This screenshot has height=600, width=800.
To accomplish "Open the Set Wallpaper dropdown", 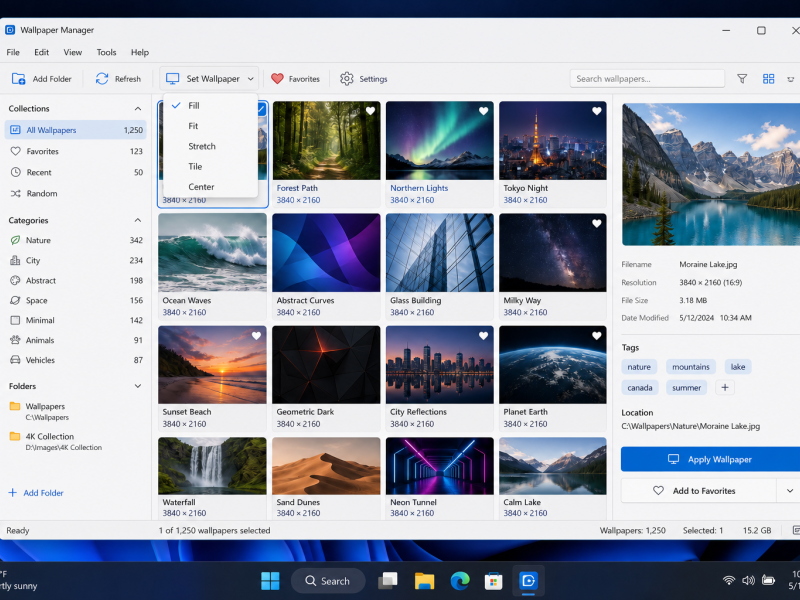I will point(209,79).
